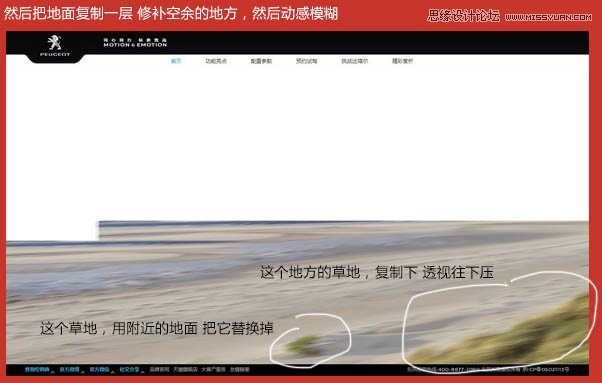Follow the 天猫旗舰店 footer link

tap(185, 370)
